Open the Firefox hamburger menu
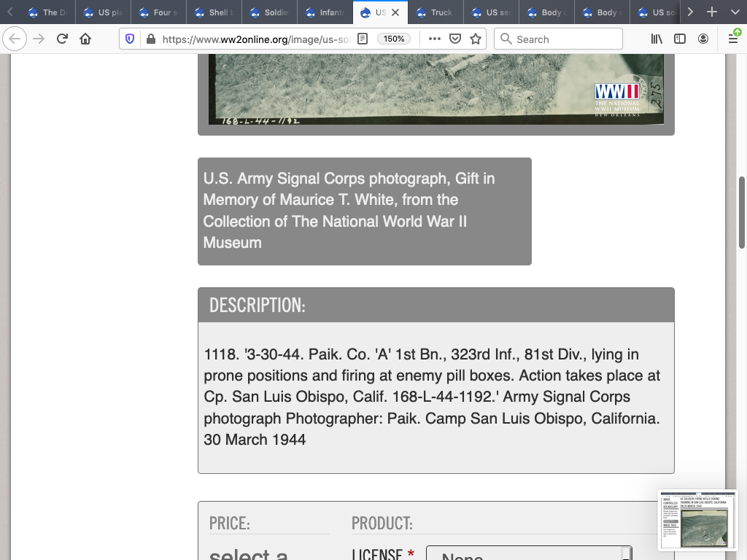This screenshot has width=747, height=560. pos(733,39)
